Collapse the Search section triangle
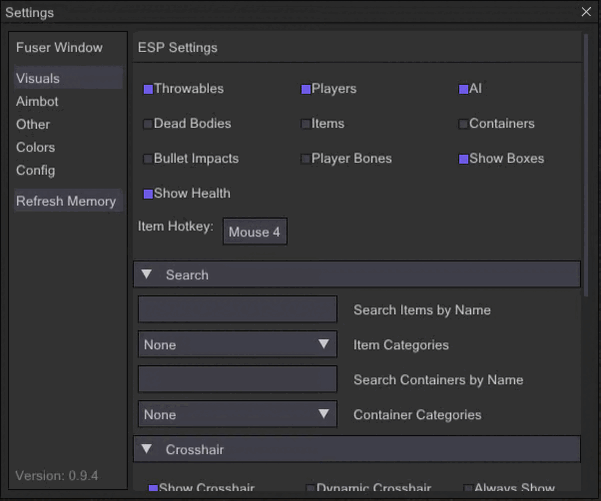 pos(147,274)
